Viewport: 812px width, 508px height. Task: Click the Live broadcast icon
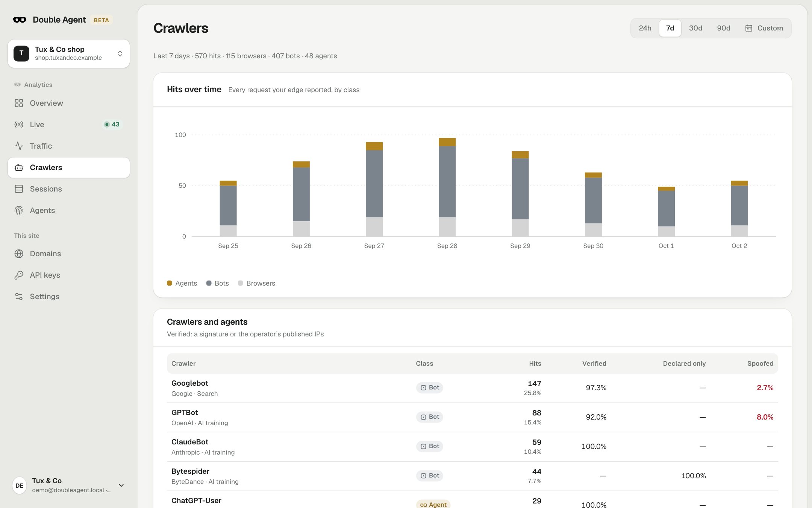(x=19, y=125)
